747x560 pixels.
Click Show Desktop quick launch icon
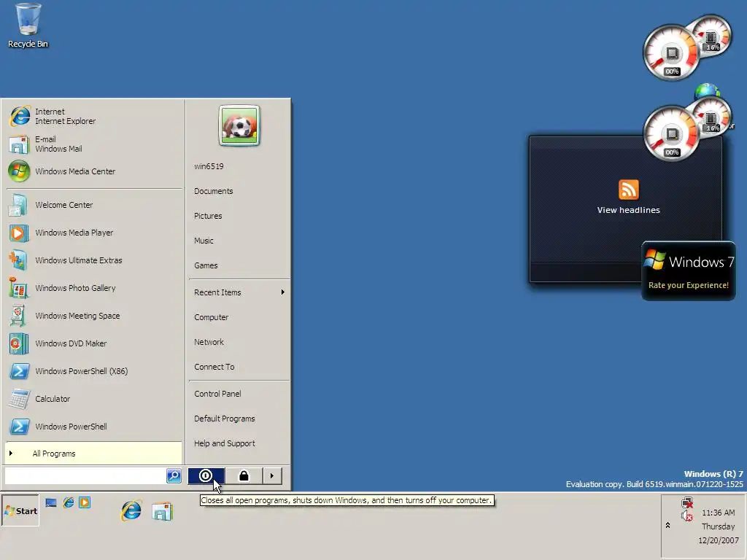pos(51,502)
